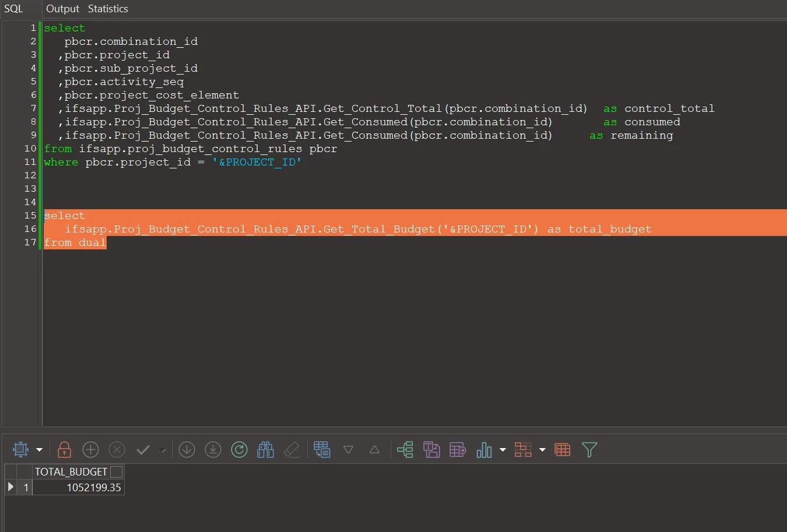The width and height of the screenshot is (787, 532).
Task: Click 'consumed' alias on line 8
Action: coord(652,122)
